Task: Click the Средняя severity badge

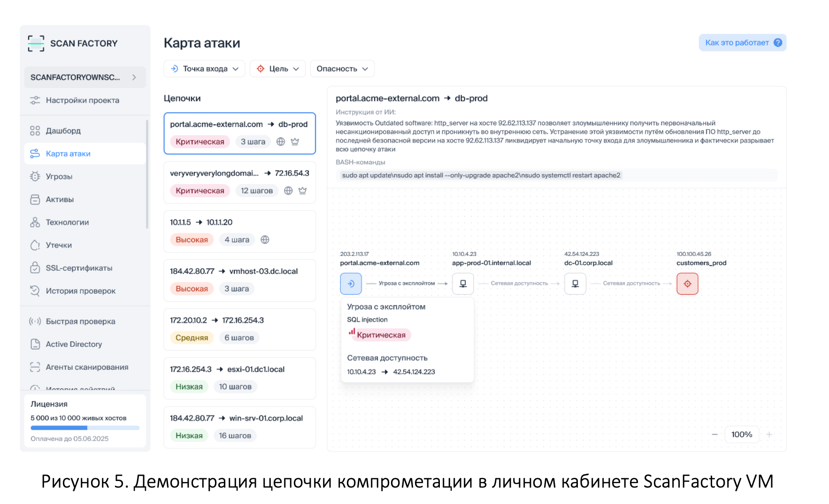Action: (192, 338)
